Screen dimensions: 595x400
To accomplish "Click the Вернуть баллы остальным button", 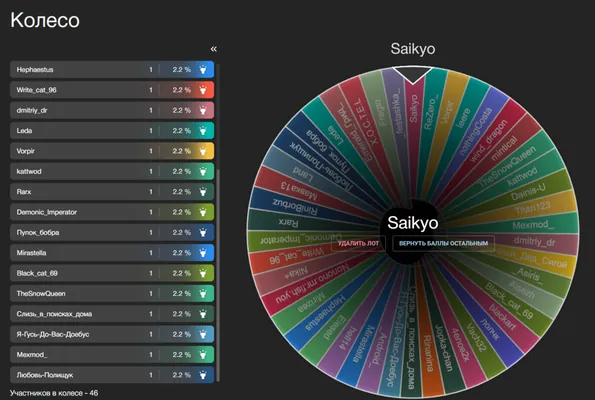I will [x=443, y=243].
